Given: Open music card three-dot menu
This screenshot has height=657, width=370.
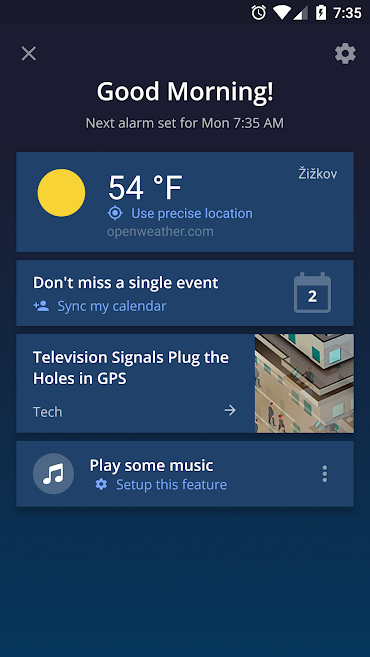Looking at the screenshot, I should pyautogui.click(x=324, y=474).
